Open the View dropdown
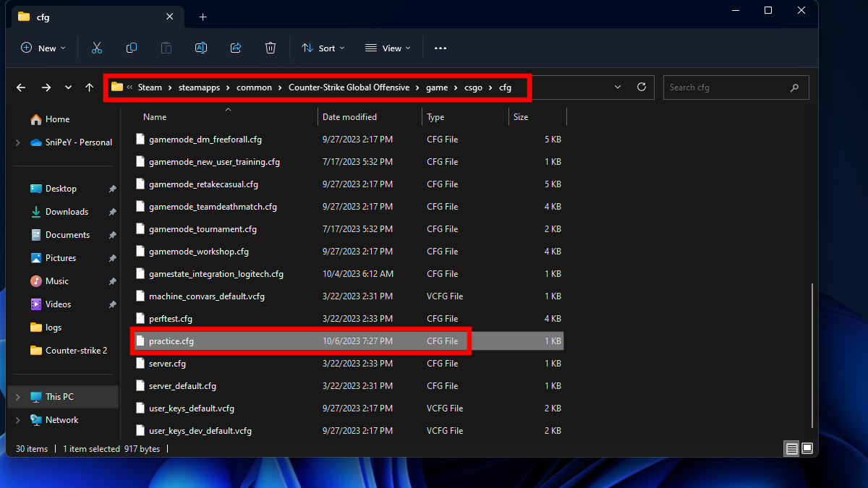The height and width of the screenshot is (488, 868). pyautogui.click(x=388, y=48)
